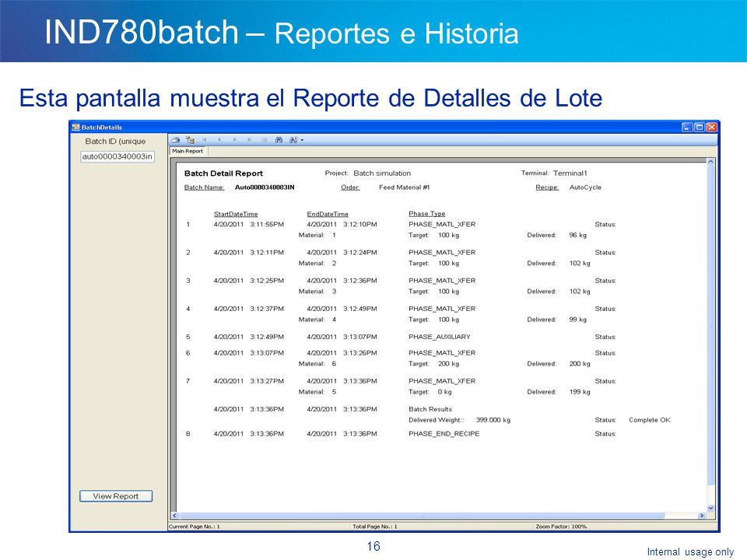Select start time "3:12:11PM" of phase 2

tap(267, 252)
